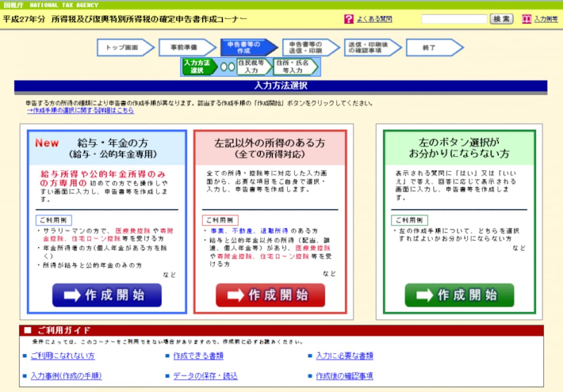The height and width of the screenshot is (392, 563).
Task: Click the 住民税等入力 sub-step
Action: tap(254, 67)
